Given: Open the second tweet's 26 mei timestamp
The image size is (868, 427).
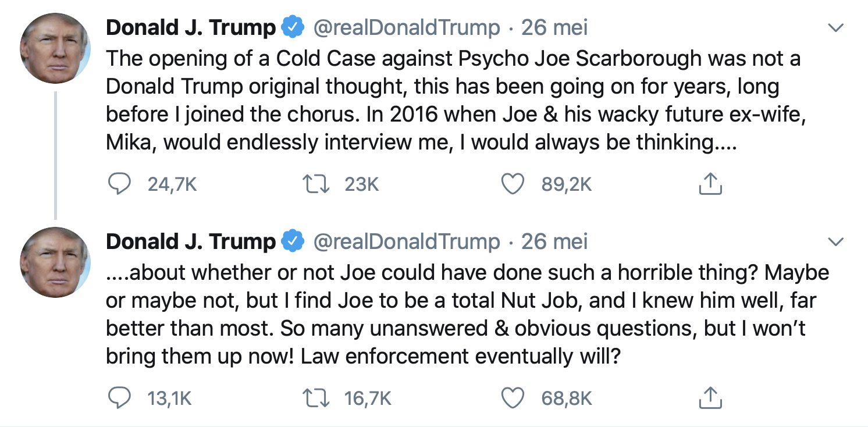Looking at the screenshot, I should click(554, 241).
